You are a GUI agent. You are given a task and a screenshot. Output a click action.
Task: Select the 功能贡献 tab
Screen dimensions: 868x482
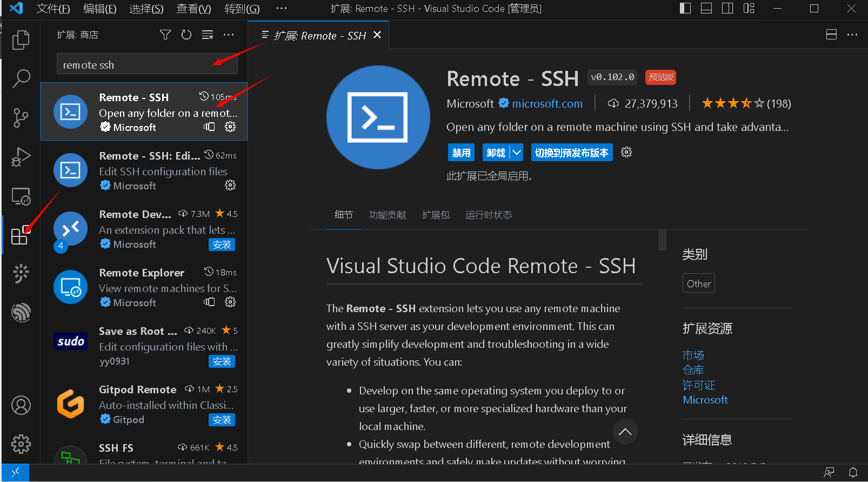(387, 215)
